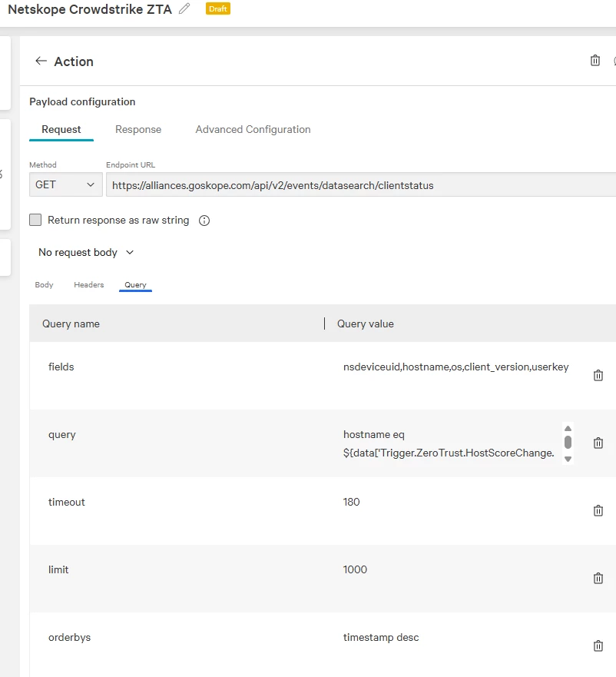
Task: Delete the action using top trash icon
Action: coord(594,61)
